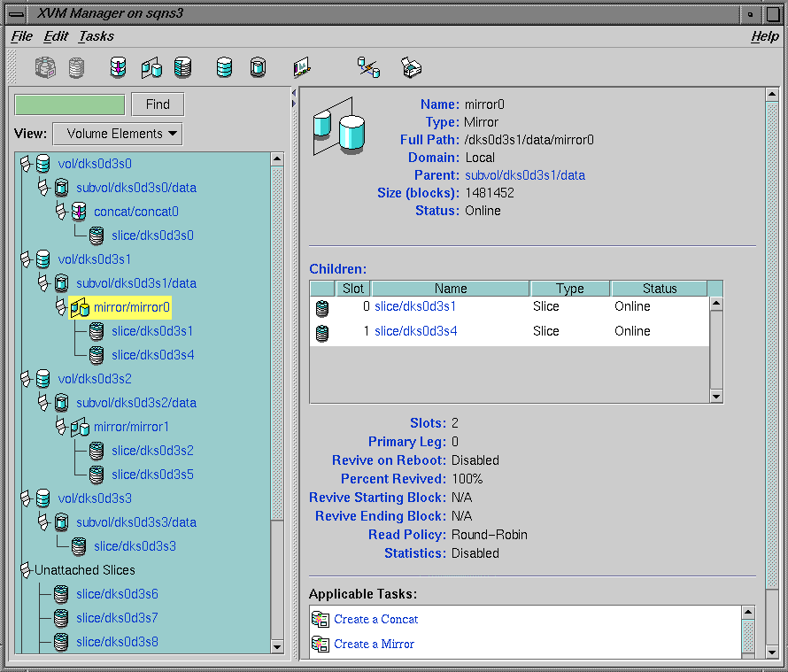788x672 pixels.
Task: Click the statistics chart toolbar icon
Action: pyautogui.click(x=303, y=67)
